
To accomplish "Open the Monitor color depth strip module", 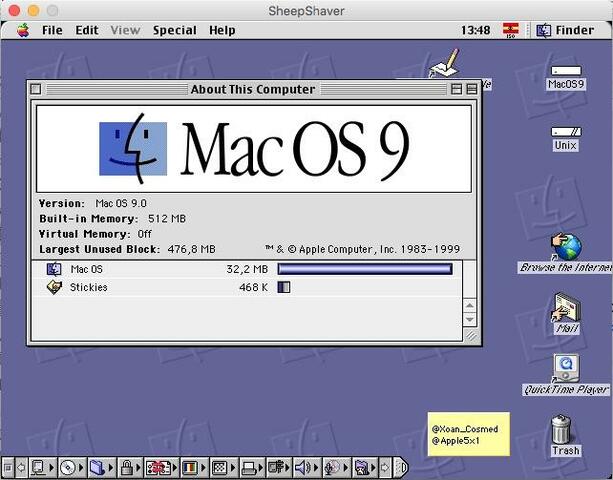I will [x=194, y=467].
